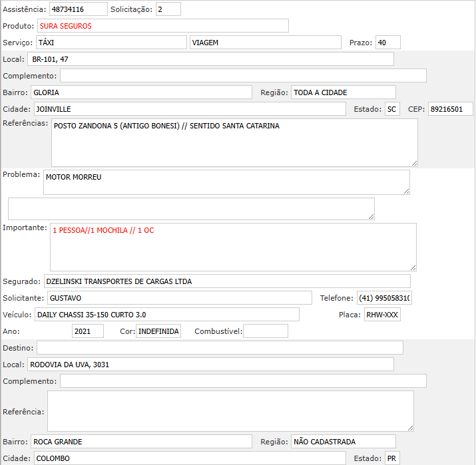The image size is (476, 465).
Task: Click the empty Destino field
Action: point(220,348)
